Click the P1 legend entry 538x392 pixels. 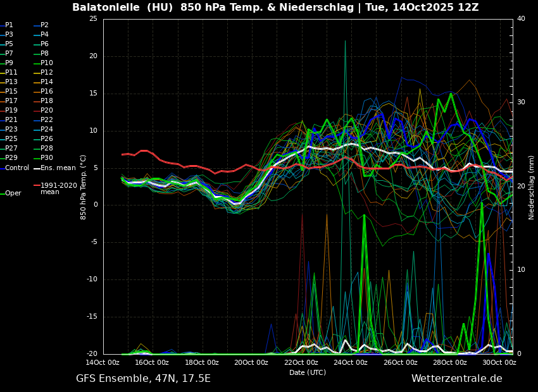coord(9,25)
